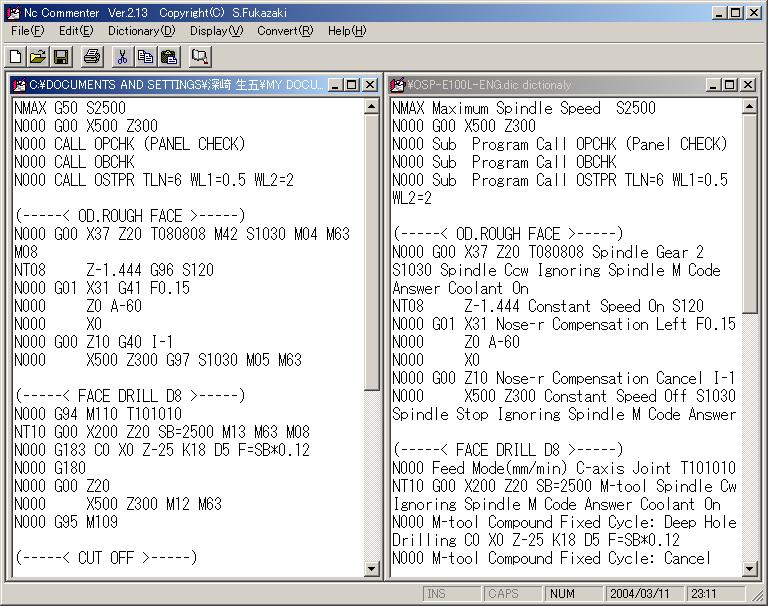Click 'Nose-r Compensation Cancel I-1' line

pos(564,378)
